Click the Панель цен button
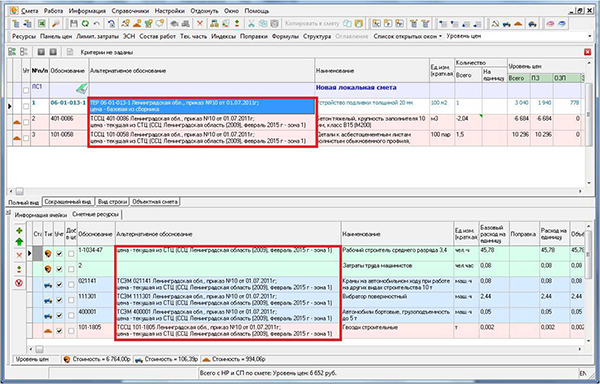This screenshot has width=600, height=384. [x=56, y=36]
